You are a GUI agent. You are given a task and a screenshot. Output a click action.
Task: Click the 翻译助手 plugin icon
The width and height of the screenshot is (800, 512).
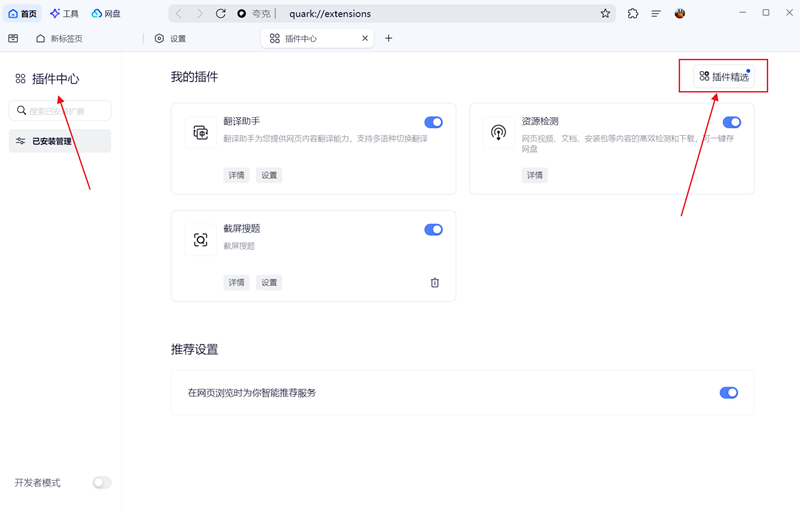pos(201,133)
